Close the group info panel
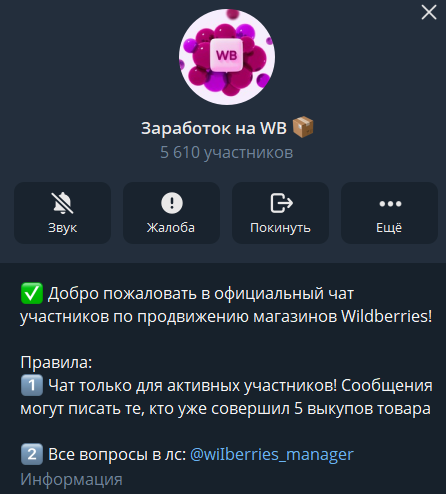This screenshot has width=446, height=494. [429, 13]
